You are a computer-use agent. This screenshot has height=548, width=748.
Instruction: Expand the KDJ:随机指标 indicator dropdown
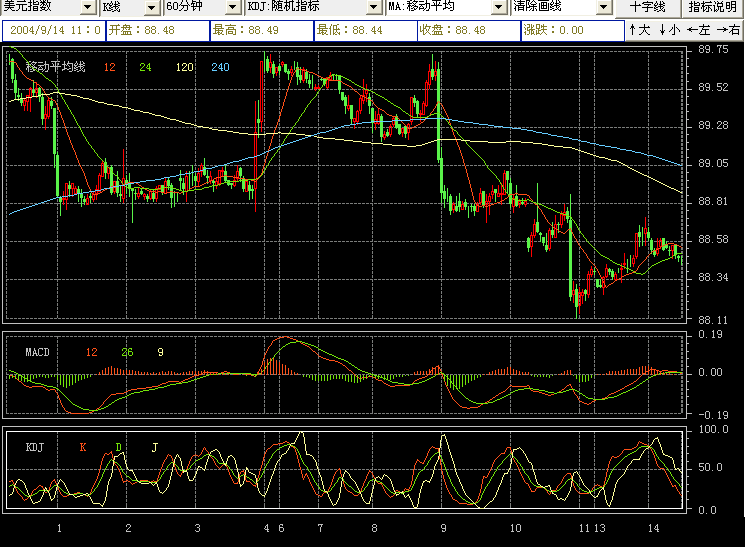[x=374, y=8]
